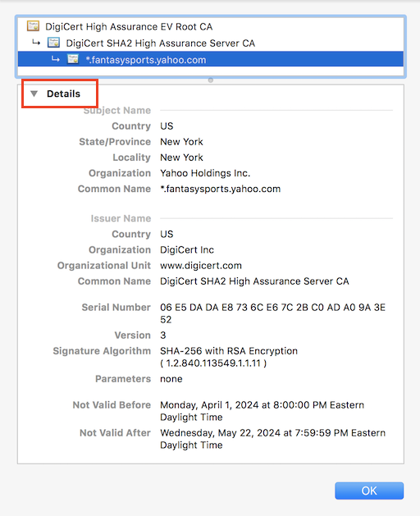Screen dimensions: 420x516
Task: Click the Organizational Unit field label
Action: pos(104,266)
